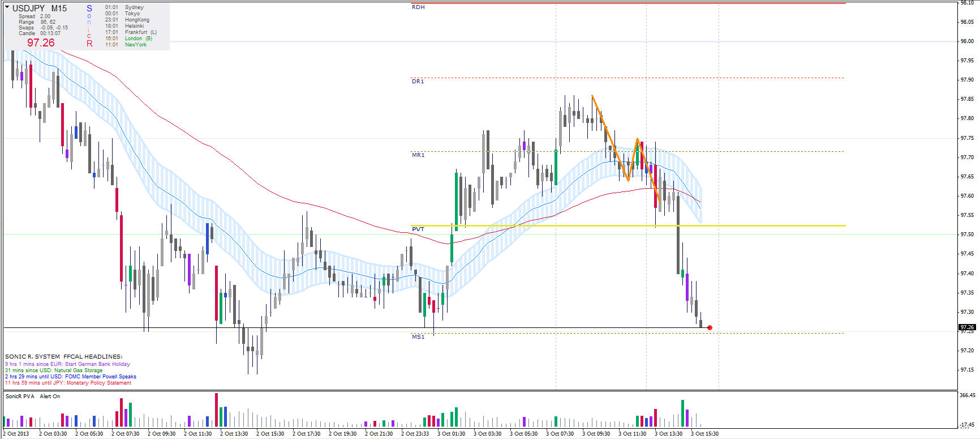Click the PVT pivot label
Image resolution: width=980 pixels, height=439 pixels.
pyautogui.click(x=418, y=229)
